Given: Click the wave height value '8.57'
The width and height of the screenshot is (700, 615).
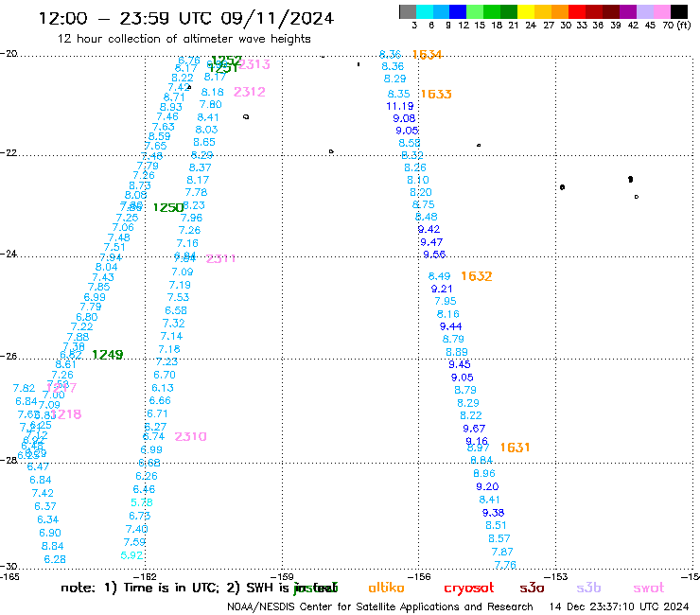Looking at the screenshot, I should [x=499, y=538].
